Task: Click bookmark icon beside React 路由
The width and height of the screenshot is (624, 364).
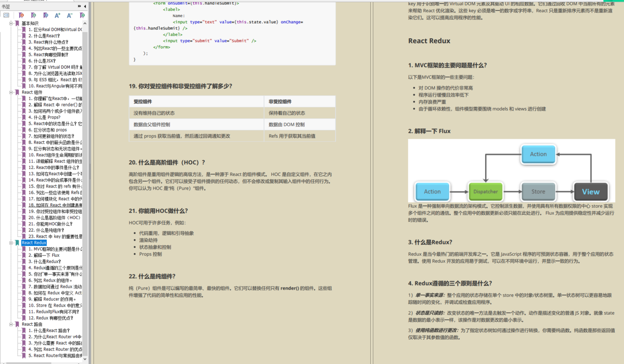Action: [x=17, y=324]
